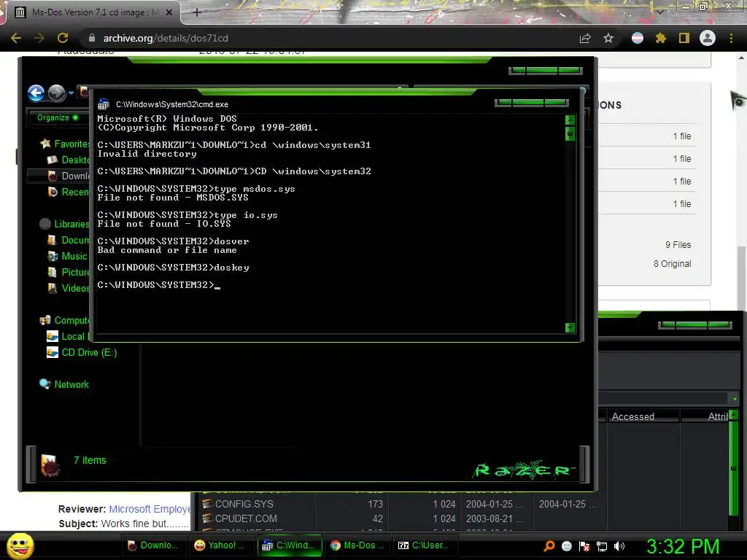Viewport: 747px width, 560px height.
Task: Click the cmd.exe title bar system icon
Action: pyautogui.click(x=104, y=104)
